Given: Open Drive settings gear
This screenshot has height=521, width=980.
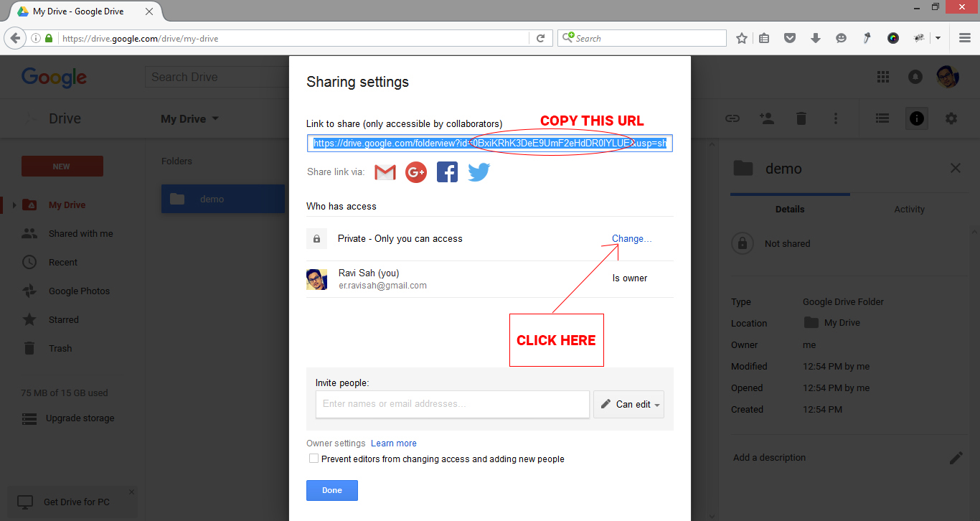Looking at the screenshot, I should tap(951, 118).
